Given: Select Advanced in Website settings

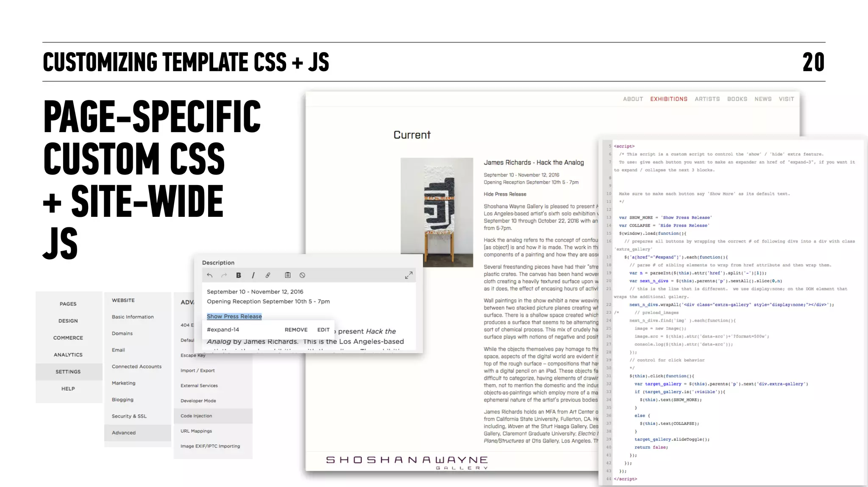Looking at the screenshot, I should (138, 432).
